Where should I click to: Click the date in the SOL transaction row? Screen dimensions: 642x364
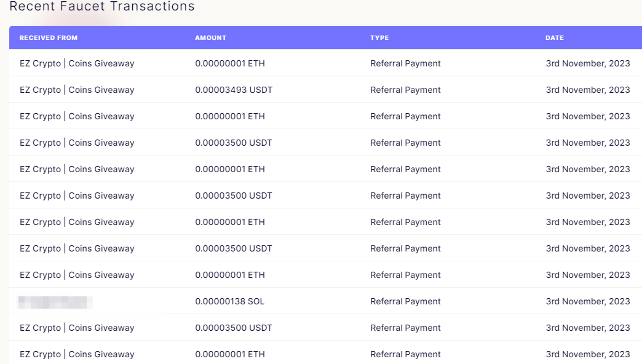[587, 301]
